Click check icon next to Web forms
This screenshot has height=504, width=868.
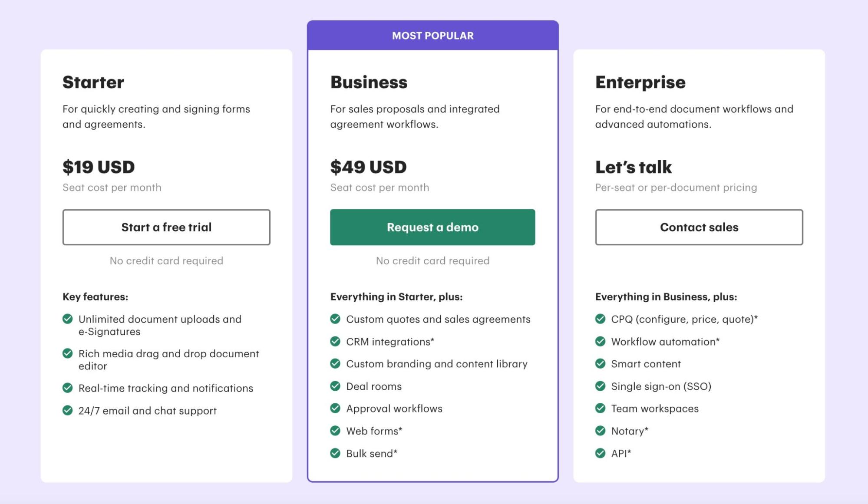(335, 431)
